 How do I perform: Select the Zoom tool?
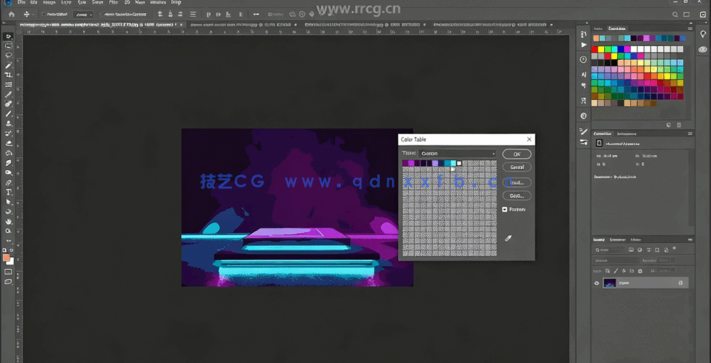coord(8,231)
